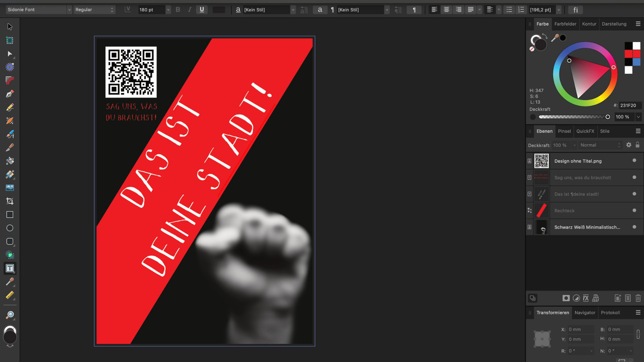Select the Pen tool
This screenshot has width=644, height=362.
tap(10, 93)
